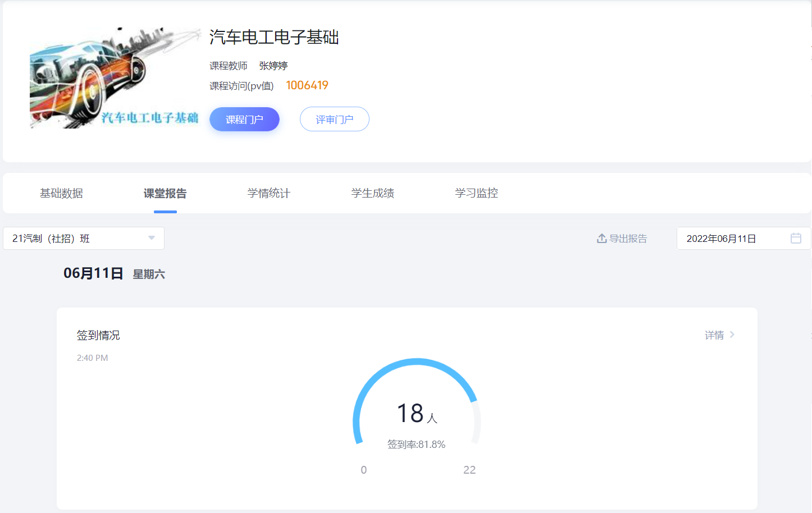Go to the 学生成绩 tab

[373, 193]
